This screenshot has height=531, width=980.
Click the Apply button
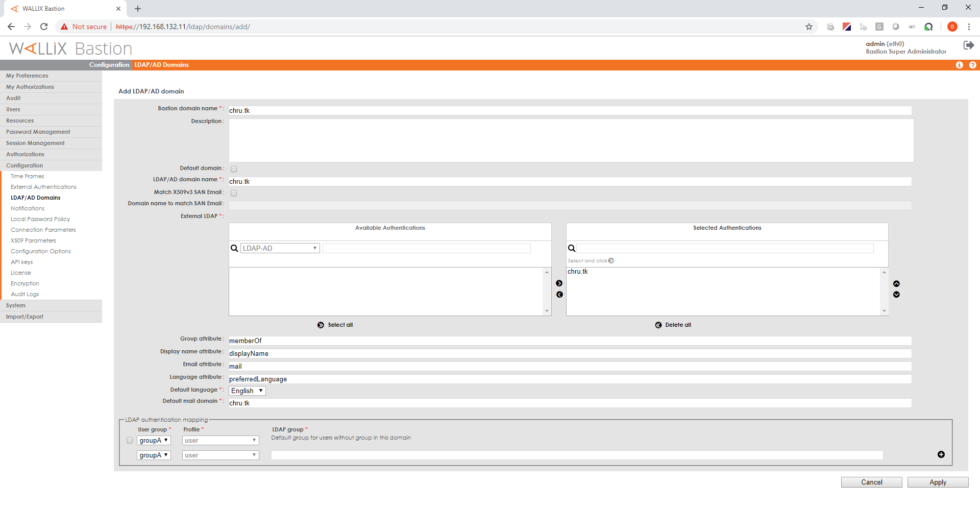937,482
